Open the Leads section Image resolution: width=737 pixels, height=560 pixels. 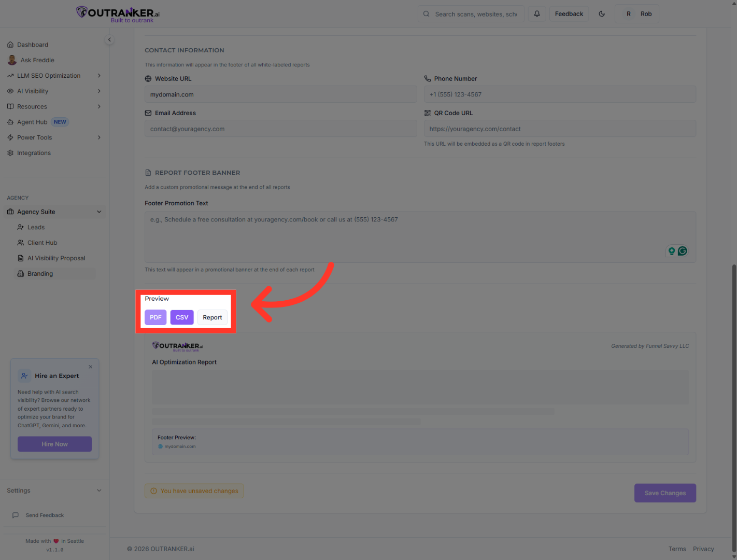click(x=36, y=227)
